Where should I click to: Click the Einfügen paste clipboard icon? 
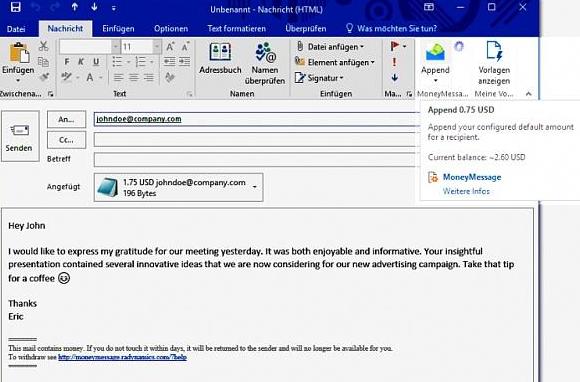pos(19,53)
